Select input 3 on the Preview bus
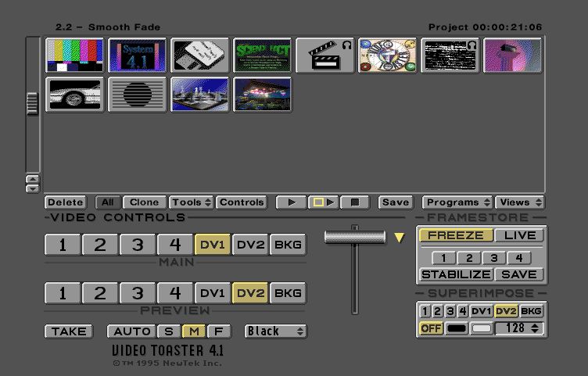This screenshot has height=376, width=588. click(x=138, y=293)
